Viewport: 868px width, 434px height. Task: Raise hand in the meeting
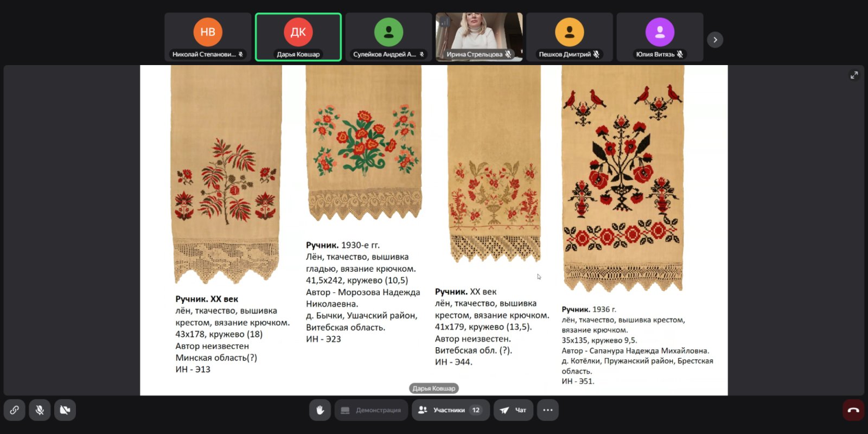(320, 410)
